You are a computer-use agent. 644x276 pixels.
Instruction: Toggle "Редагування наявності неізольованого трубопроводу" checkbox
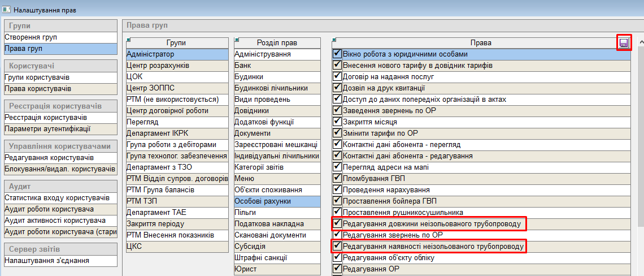click(x=337, y=247)
